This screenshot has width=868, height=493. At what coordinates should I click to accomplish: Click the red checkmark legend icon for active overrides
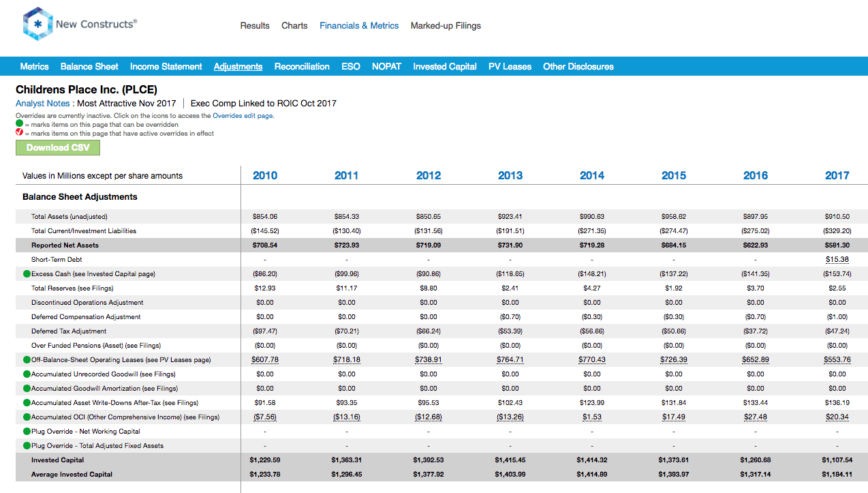(x=19, y=133)
